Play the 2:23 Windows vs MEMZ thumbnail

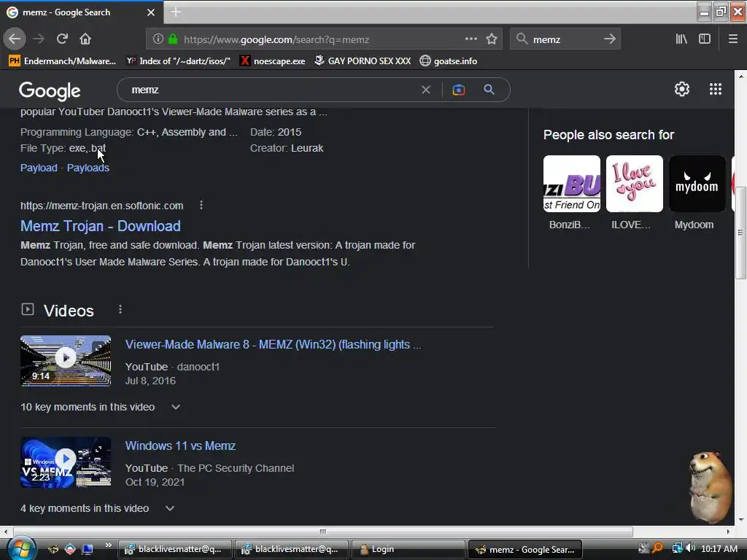(66, 462)
